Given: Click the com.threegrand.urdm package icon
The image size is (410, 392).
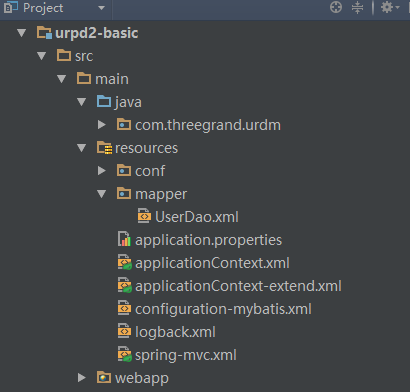Looking at the screenshot, I should (124, 124).
